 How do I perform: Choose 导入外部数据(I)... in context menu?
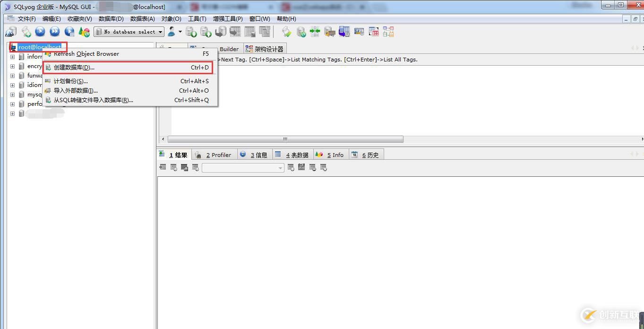(x=130, y=91)
